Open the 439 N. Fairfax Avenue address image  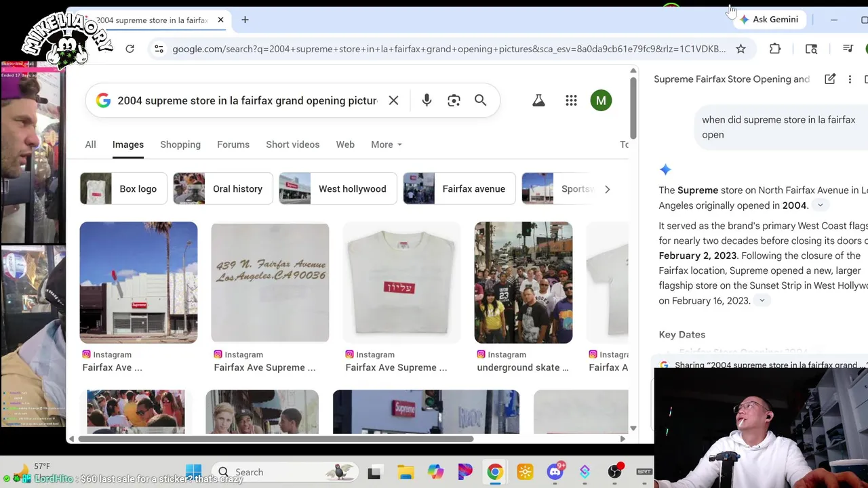click(270, 282)
